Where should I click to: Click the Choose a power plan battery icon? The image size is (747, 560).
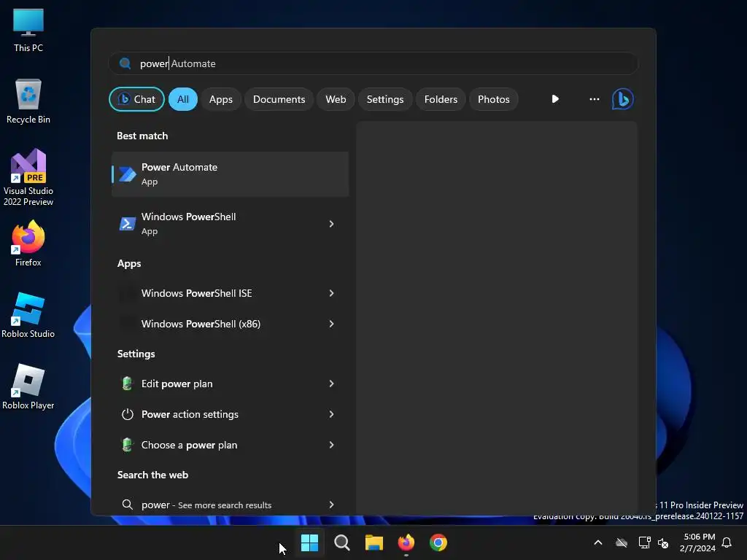click(127, 445)
